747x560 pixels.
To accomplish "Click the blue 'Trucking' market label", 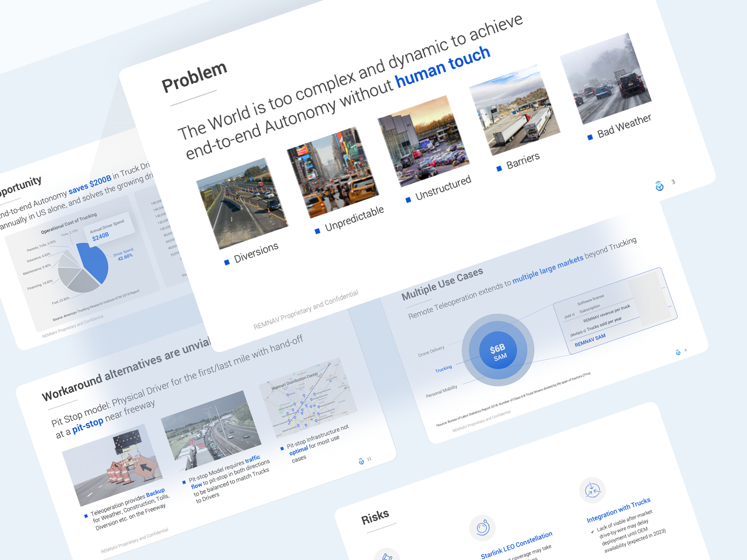I will 444,368.
